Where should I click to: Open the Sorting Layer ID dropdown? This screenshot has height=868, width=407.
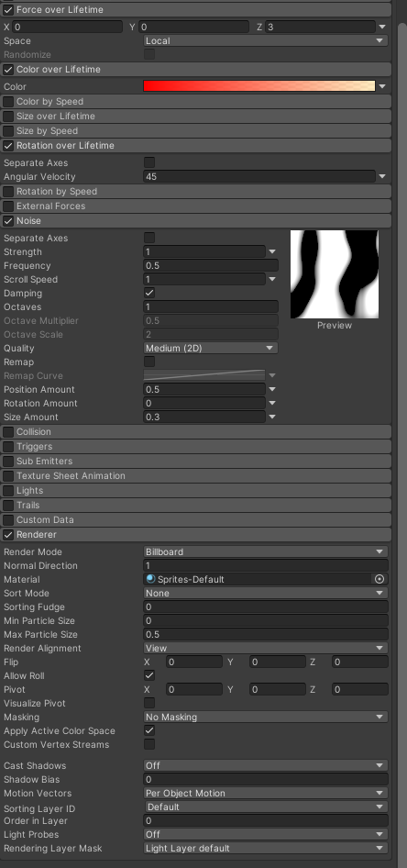pos(266,807)
